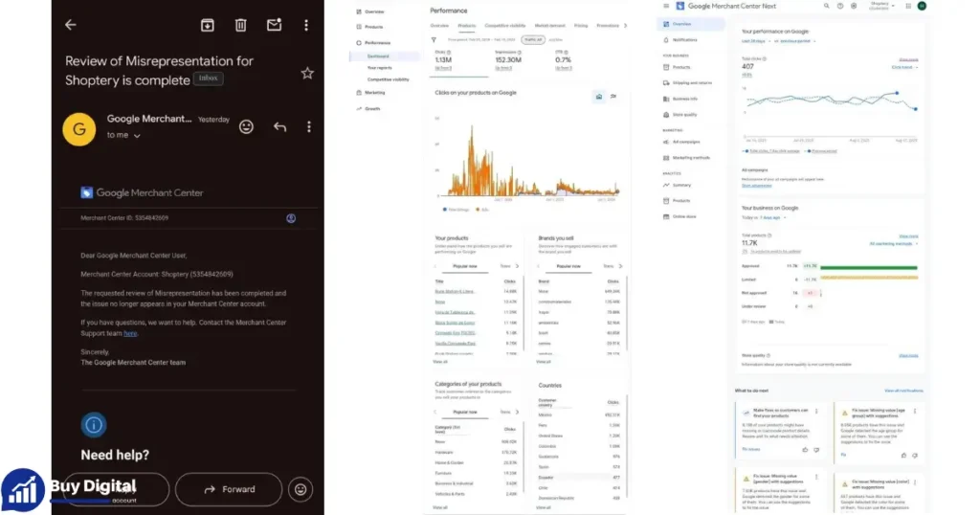Open the Click trend dropdown
The image size is (980, 515).
point(904,68)
